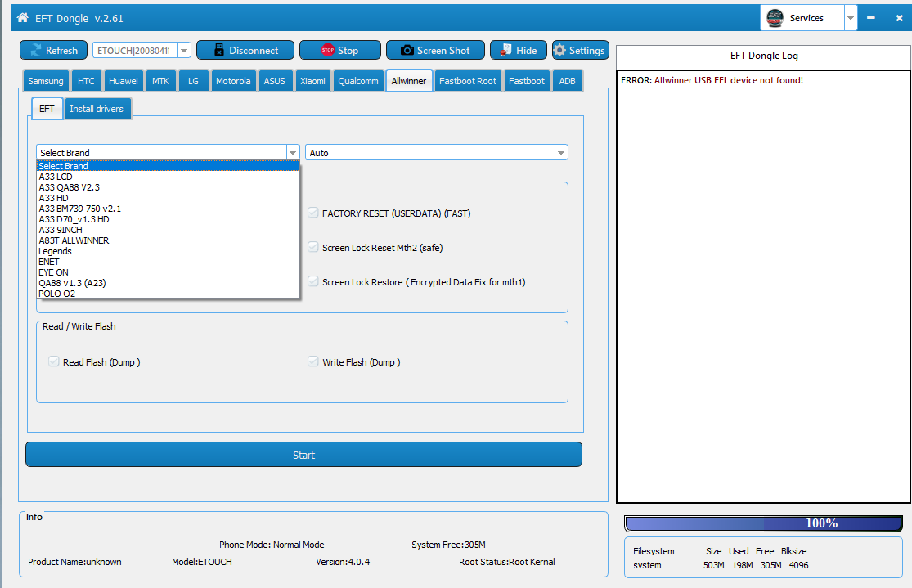Switch to the Qualcomm tab
The height and width of the screenshot is (588, 912).
point(358,81)
